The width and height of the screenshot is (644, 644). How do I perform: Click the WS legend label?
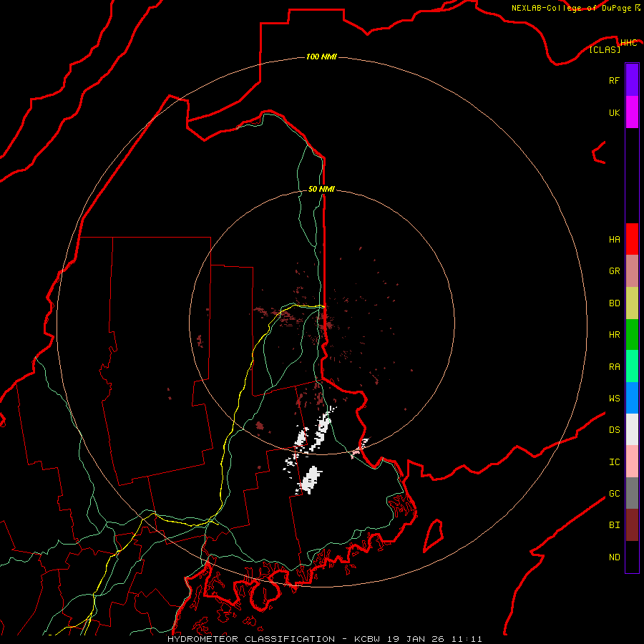coord(614,399)
